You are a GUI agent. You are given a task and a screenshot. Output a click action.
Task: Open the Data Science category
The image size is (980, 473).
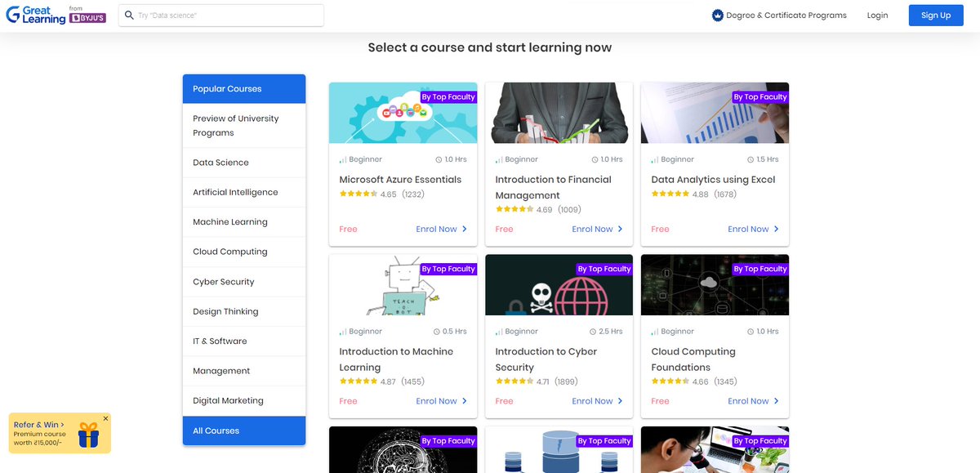(x=244, y=163)
